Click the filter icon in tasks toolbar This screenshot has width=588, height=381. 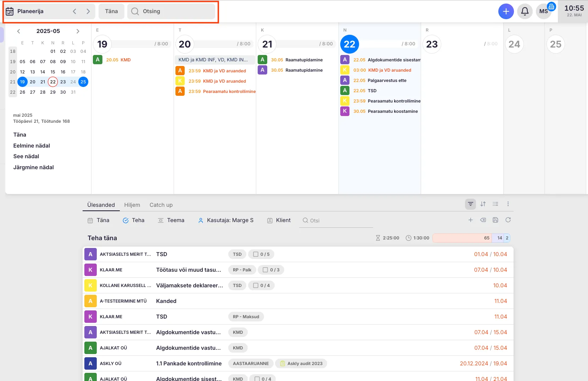[x=470, y=204]
